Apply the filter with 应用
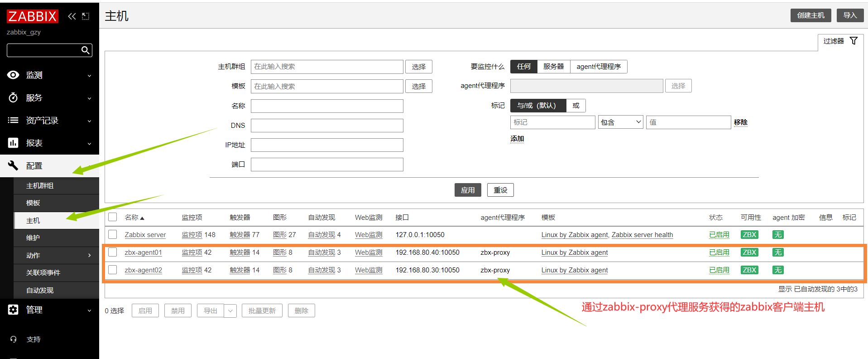The height and width of the screenshot is (359, 868). point(468,190)
